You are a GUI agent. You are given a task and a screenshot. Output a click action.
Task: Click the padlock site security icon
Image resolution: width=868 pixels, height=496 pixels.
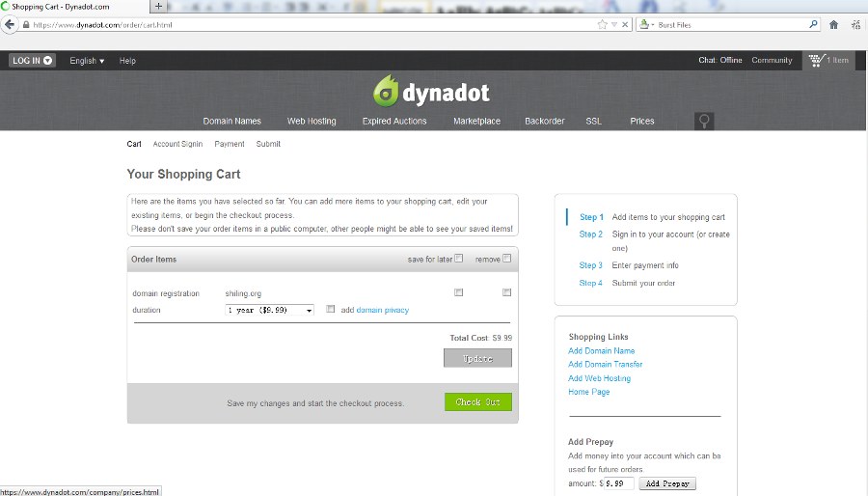pos(25,25)
